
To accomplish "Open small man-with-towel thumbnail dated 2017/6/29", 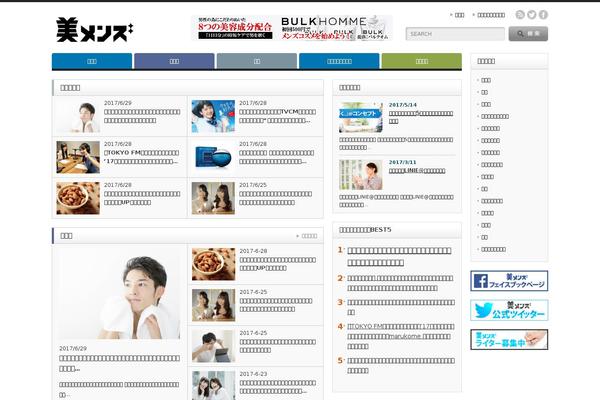I will pyautogui.click(x=78, y=116).
